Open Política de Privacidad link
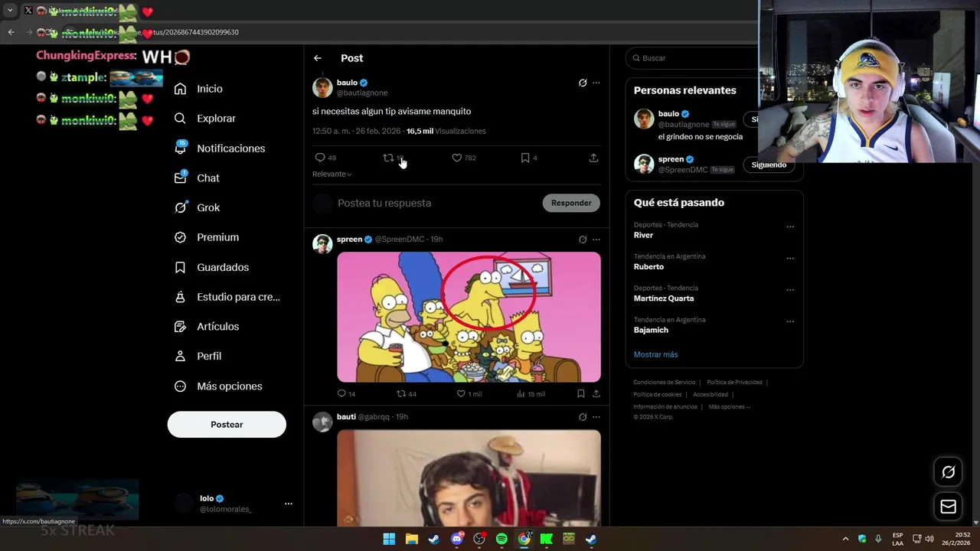Screen dimensions: 980x551 734,383
